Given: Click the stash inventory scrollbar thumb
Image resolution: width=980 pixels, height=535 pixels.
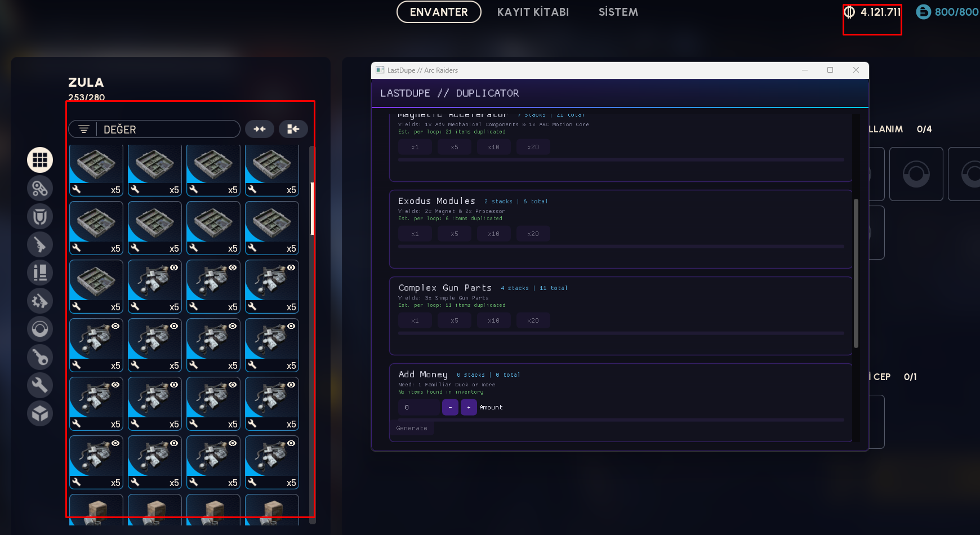Looking at the screenshot, I should pos(313,208).
